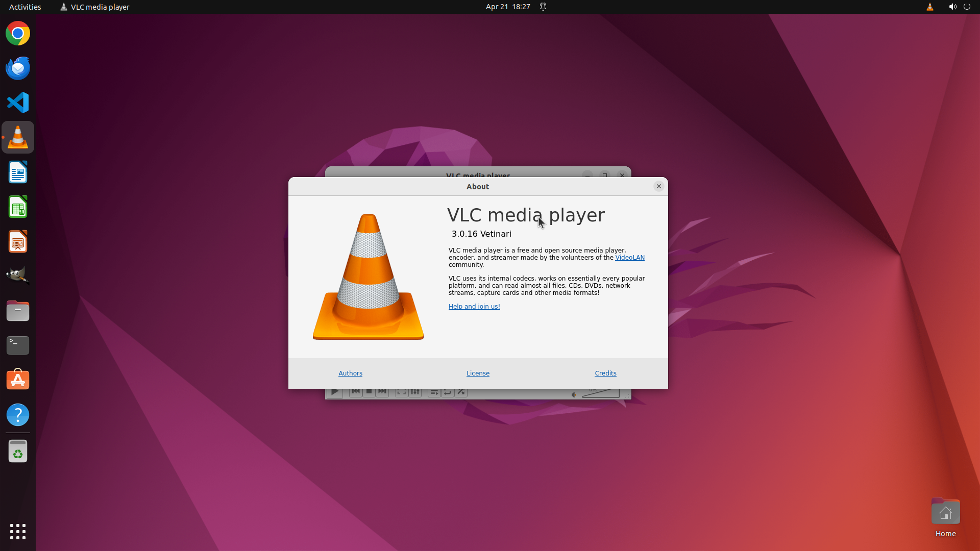Image resolution: width=980 pixels, height=551 pixels.
Task: Launch Google Chrome from the dock
Action: 18,34
